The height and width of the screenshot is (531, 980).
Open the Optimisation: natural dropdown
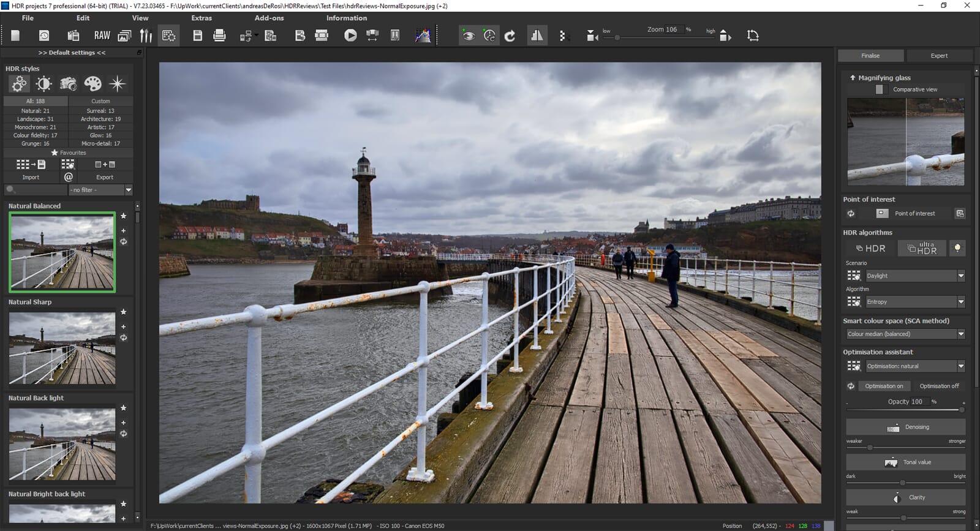click(915, 366)
